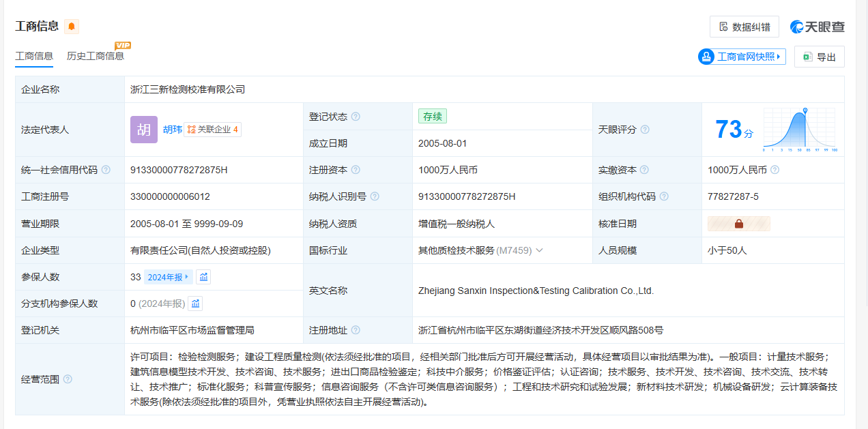Click the 天眼评分 score distribution chart
The height and width of the screenshot is (429, 868).
800,130
